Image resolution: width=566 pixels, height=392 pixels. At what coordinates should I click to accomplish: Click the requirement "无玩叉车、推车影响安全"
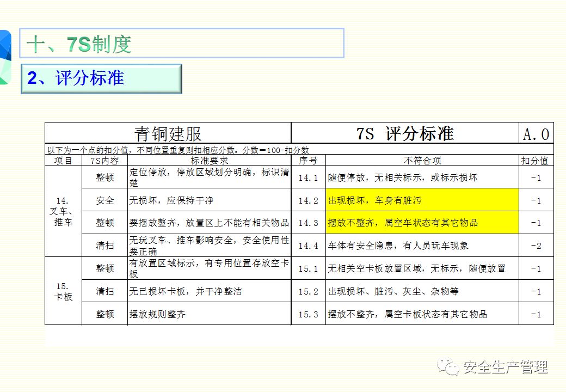click(x=210, y=246)
